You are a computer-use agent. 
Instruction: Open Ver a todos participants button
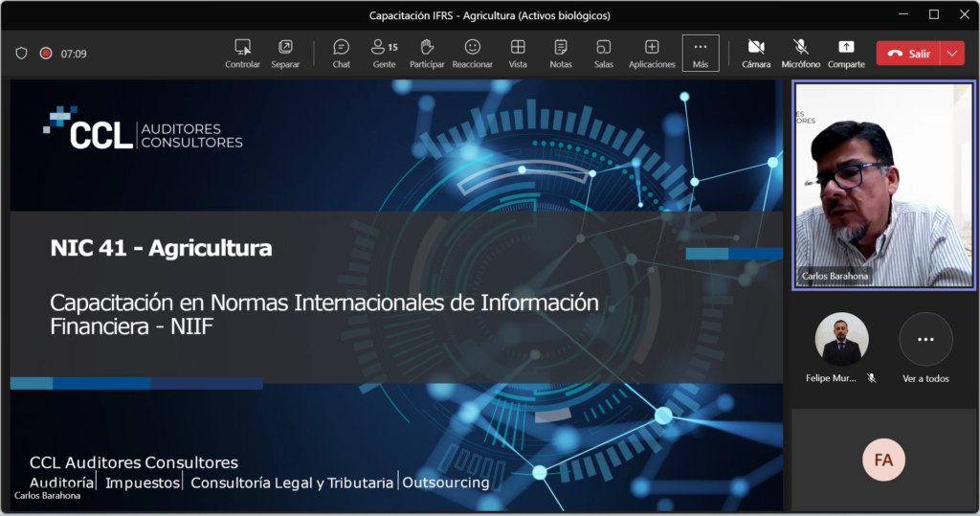click(x=925, y=340)
